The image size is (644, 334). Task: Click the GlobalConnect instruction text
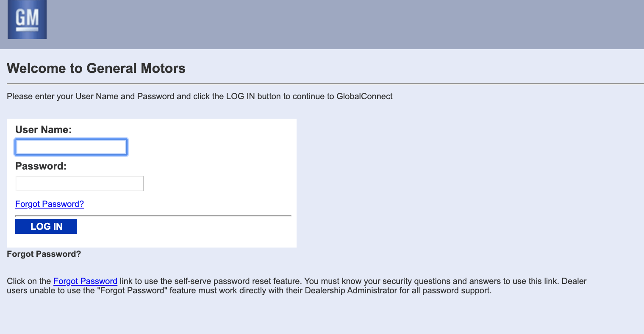coord(199,96)
